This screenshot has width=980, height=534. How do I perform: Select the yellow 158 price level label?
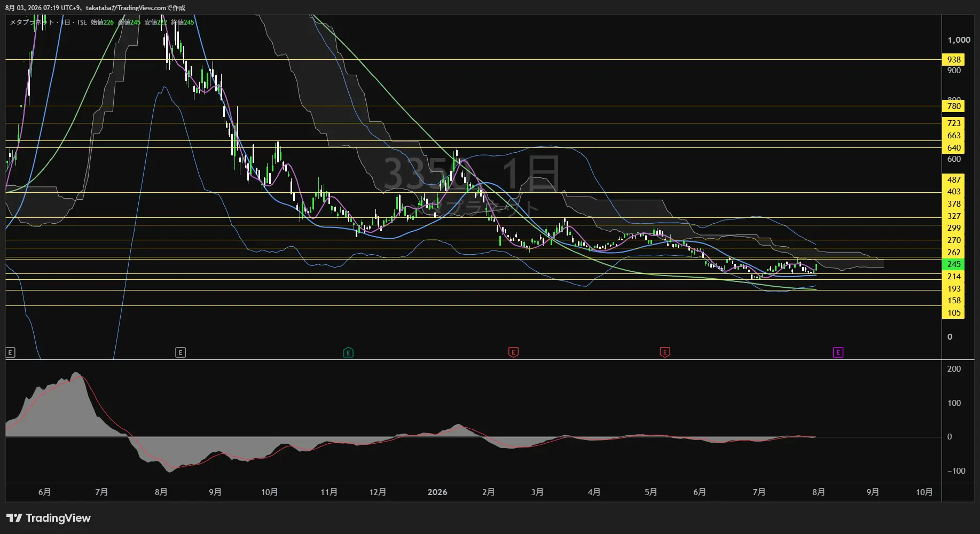(x=953, y=301)
